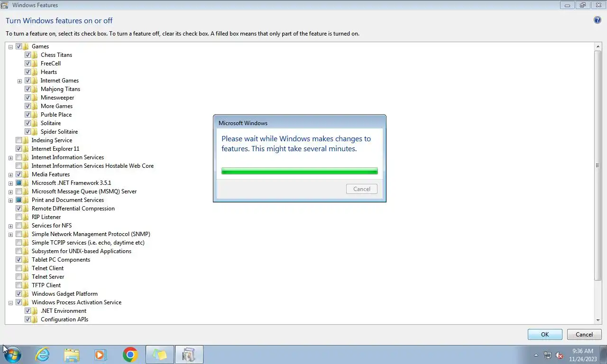Select the Windows Features taskbar button
This screenshot has width=607, height=364.
coord(189,355)
